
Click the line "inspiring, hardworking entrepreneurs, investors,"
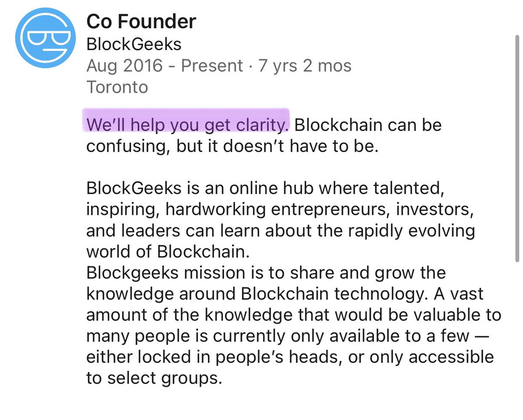click(x=280, y=210)
